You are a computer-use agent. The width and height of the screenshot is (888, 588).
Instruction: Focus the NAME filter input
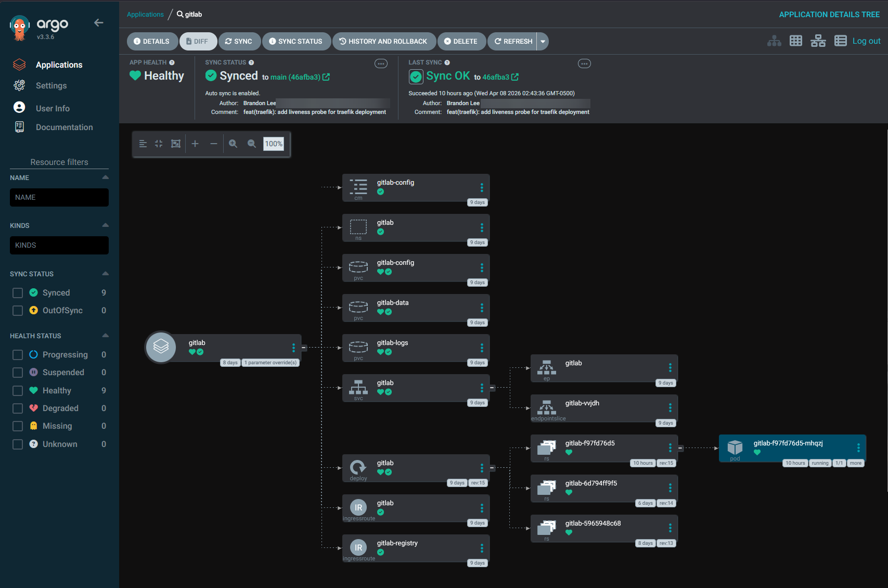(x=59, y=197)
